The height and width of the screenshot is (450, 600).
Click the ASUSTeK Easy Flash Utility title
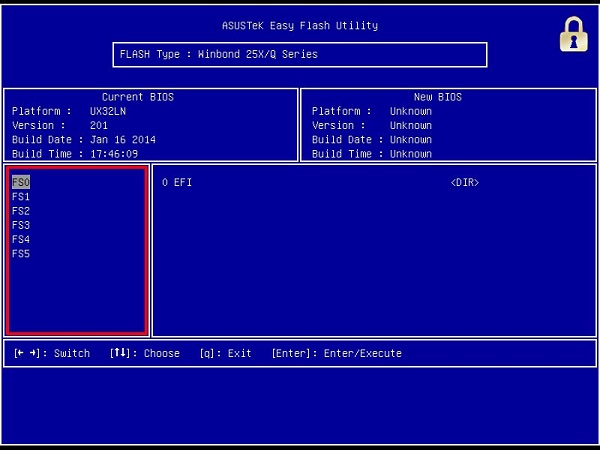pos(300,25)
